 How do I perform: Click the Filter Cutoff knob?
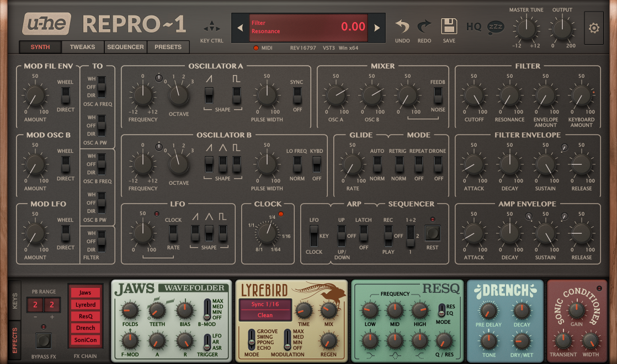tap(474, 96)
